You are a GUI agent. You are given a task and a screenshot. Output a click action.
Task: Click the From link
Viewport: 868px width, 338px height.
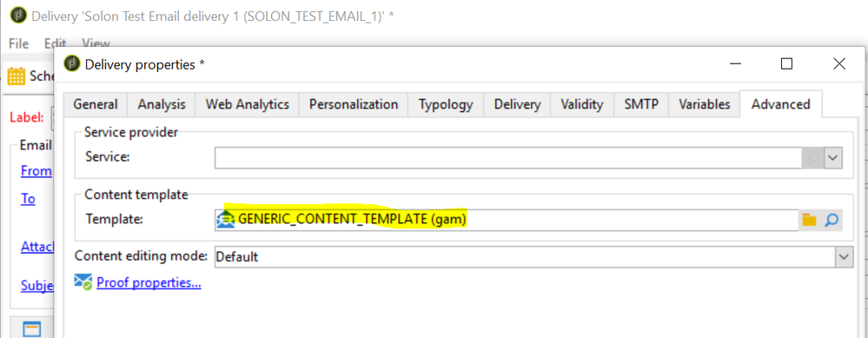(36, 171)
